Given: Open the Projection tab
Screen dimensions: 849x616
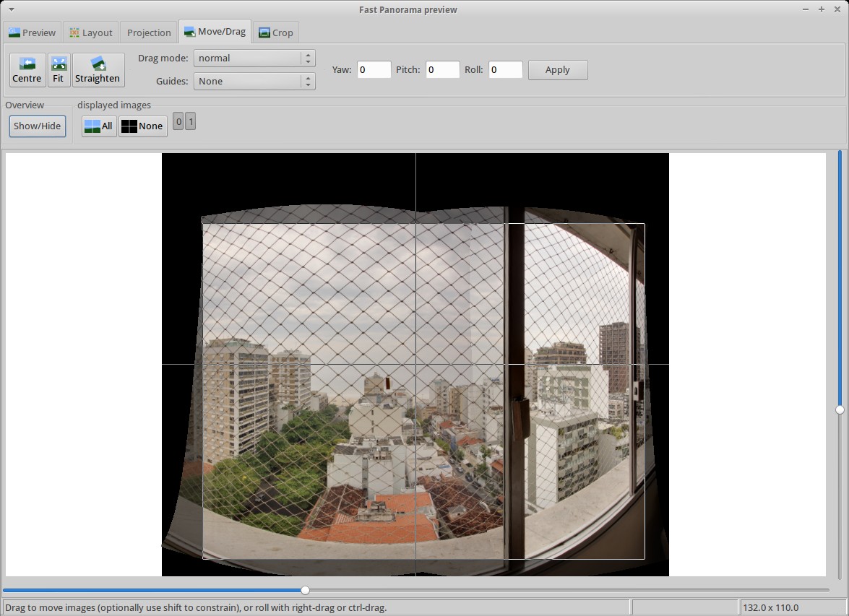Looking at the screenshot, I should click(x=149, y=32).
